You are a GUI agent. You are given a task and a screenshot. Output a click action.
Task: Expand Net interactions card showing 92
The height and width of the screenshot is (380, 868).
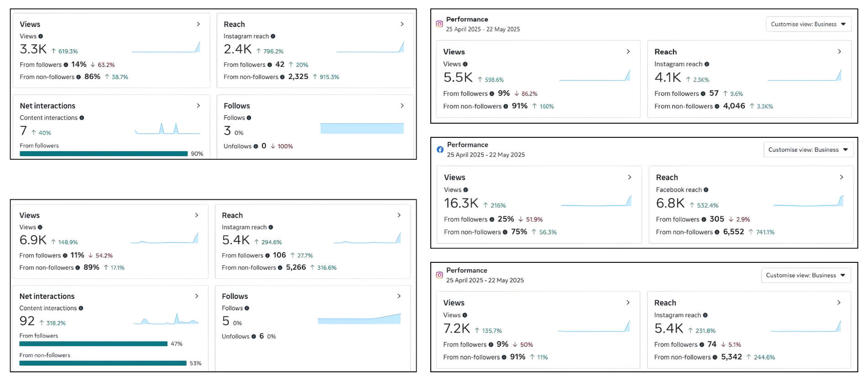point(197,296)
